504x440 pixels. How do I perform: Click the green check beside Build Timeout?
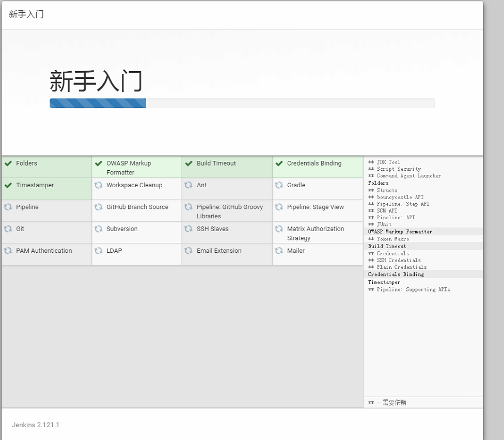pos(188,164)
